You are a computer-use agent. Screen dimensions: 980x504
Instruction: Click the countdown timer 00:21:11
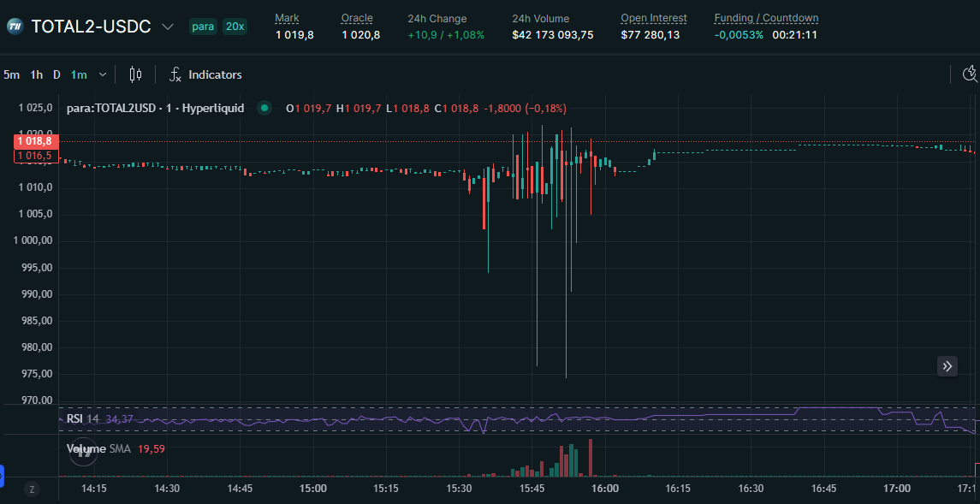pos(794,35)
